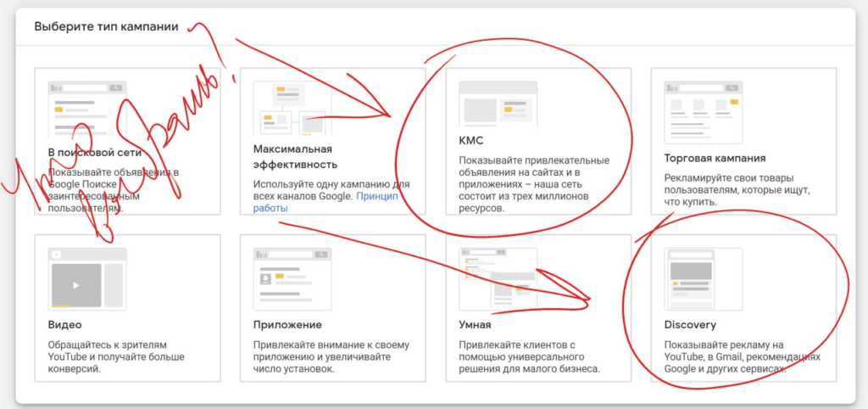The width and height of the screenshot is (868, 409).
Task: Choose the 'Максимальная эффективность' campaign title
Action: (x=295, y=157)
